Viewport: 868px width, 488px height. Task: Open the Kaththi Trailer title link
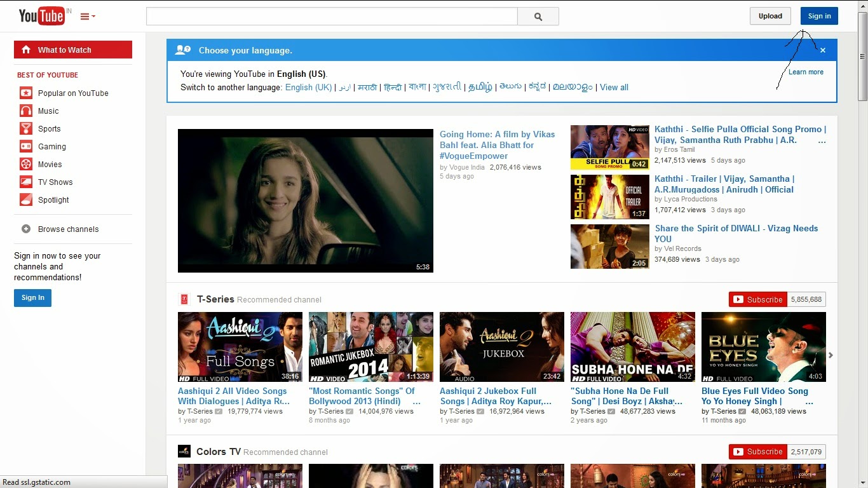[x=724, y=184]
